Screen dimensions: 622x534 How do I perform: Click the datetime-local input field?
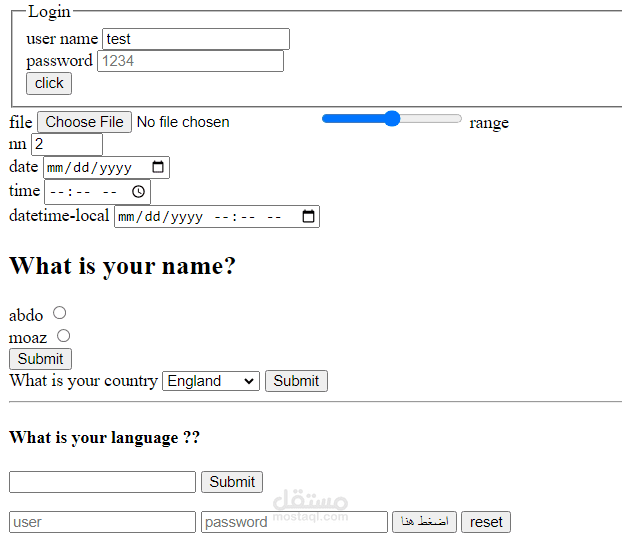click(217, 217)
